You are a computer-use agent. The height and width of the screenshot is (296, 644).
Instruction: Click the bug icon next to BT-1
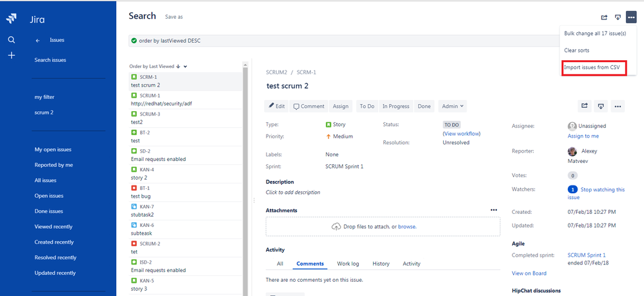click(x=134, y=188)
